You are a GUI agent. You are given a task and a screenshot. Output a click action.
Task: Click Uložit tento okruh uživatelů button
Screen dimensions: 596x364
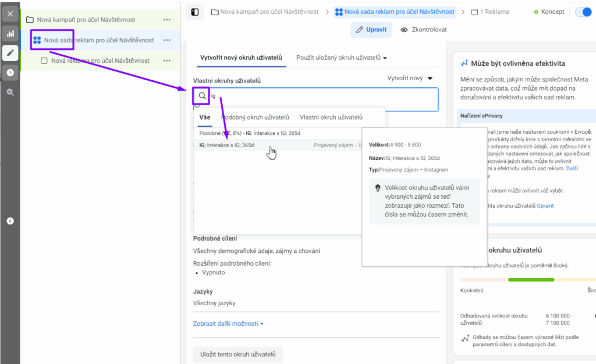(x=237, y=354)
